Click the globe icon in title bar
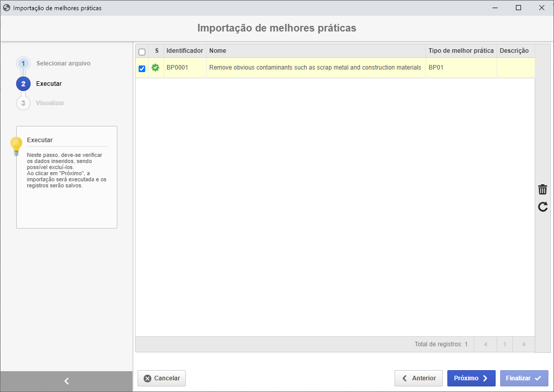This screenshot has width=554, height=392. click(7, 8)
